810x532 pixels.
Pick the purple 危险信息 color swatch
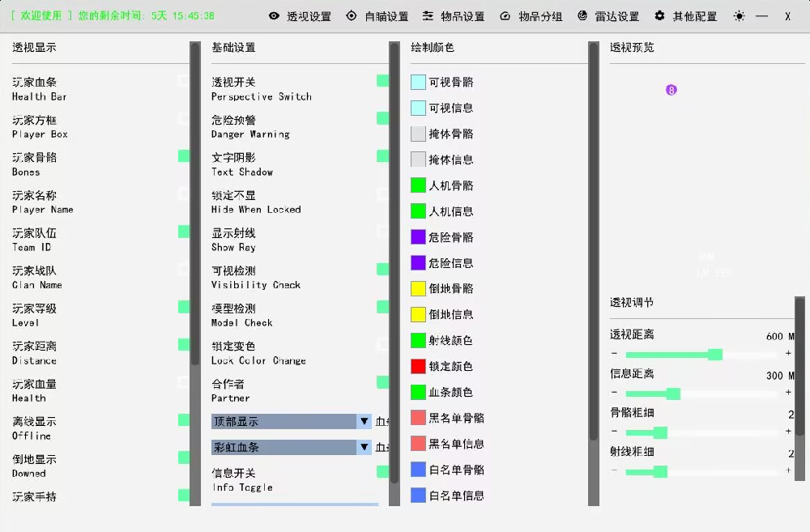[418, 263]
